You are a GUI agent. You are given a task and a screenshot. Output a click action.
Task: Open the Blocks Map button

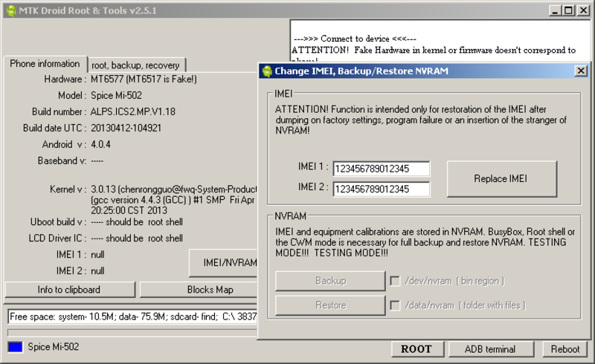[x=199, y=290]
